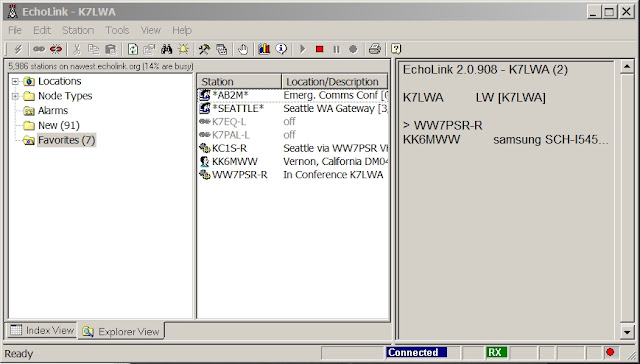Open Setup with the hammer tools icon

pos(204,49)
